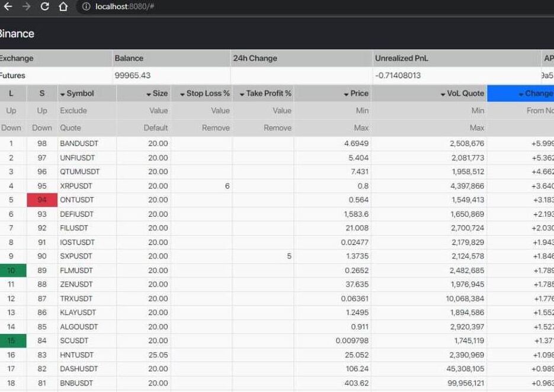
Task: Toggle S cell 92 for FILUSDT
Action: tap(42, 228)
